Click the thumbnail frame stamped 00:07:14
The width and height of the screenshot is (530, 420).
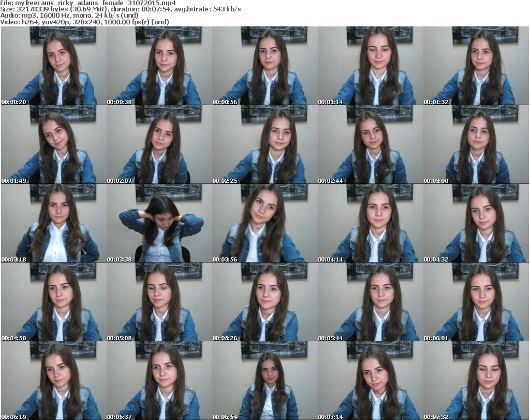click(x=371, y=381)
